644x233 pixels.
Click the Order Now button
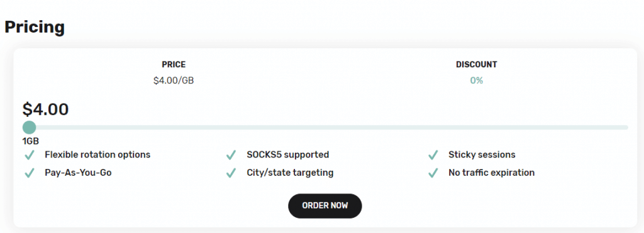pos(325,205)
